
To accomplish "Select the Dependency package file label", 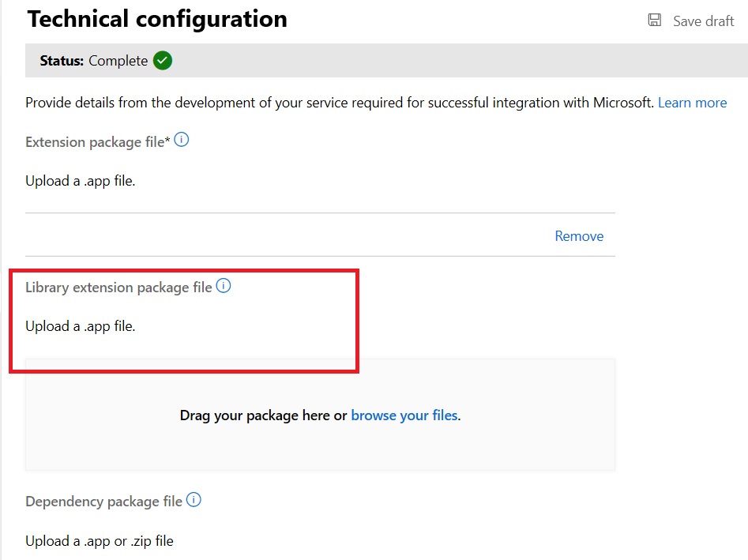I will pyautogui.click(x=103, y=502).
